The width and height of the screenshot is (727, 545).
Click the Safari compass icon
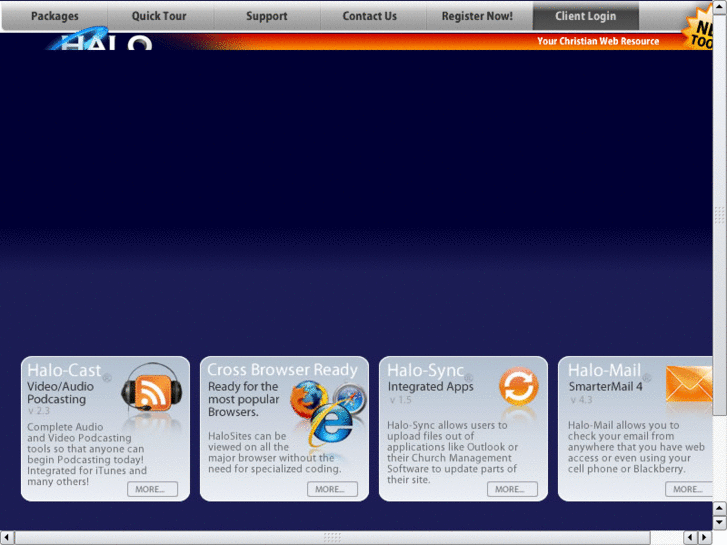351,397
